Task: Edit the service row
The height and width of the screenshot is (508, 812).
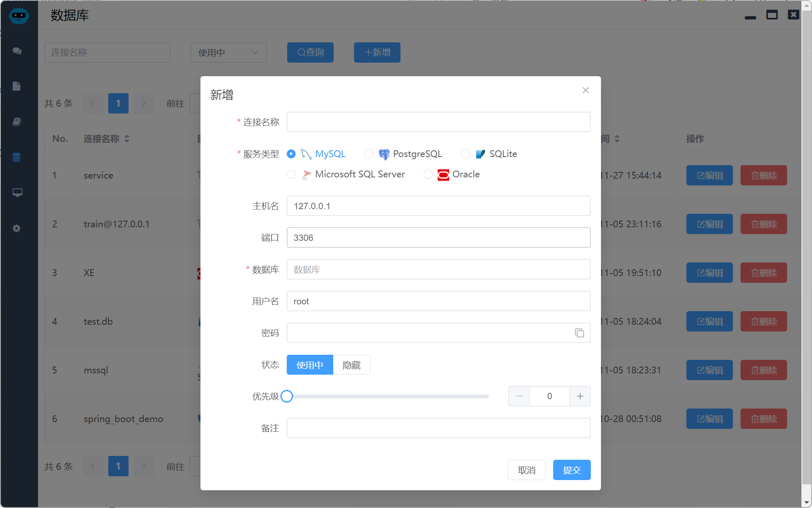Action: click(710, 175)
